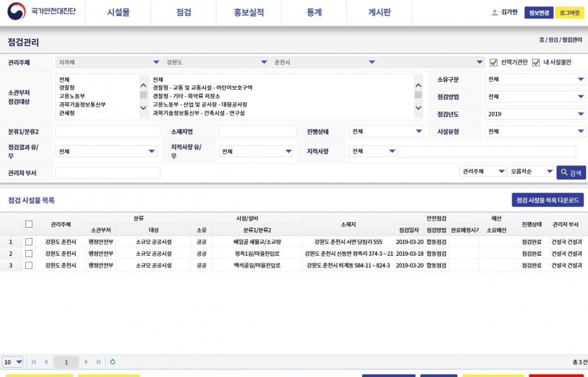Go to first page in pagination
Screen dimensions: 588x377
(x=34, y=362)
